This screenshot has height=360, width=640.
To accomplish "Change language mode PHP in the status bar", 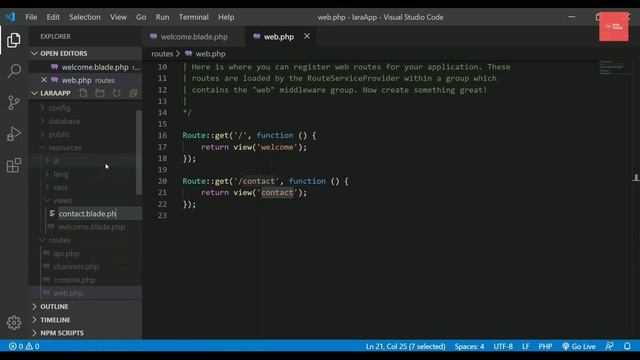I will 545,346.
